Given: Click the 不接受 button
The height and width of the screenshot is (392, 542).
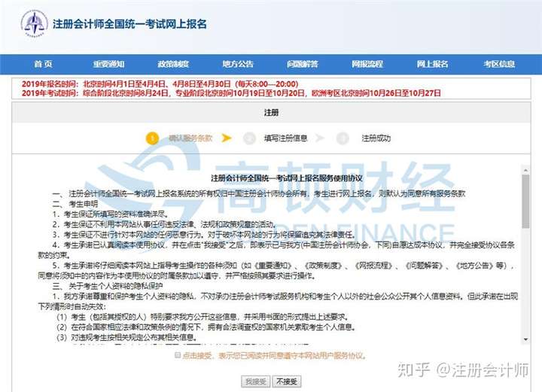Looking at the screenshot, I should tap(287, 381).
